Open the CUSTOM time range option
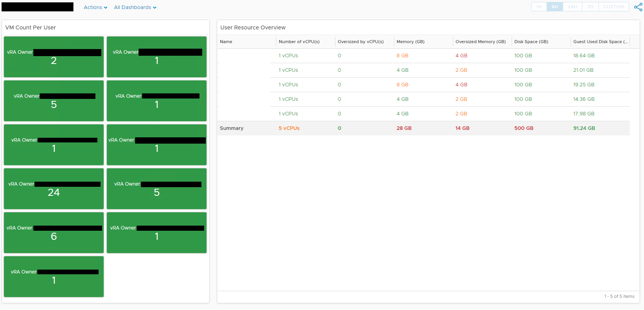The height and width of the screenshot is (310, 644). click(x=613, y=7)
